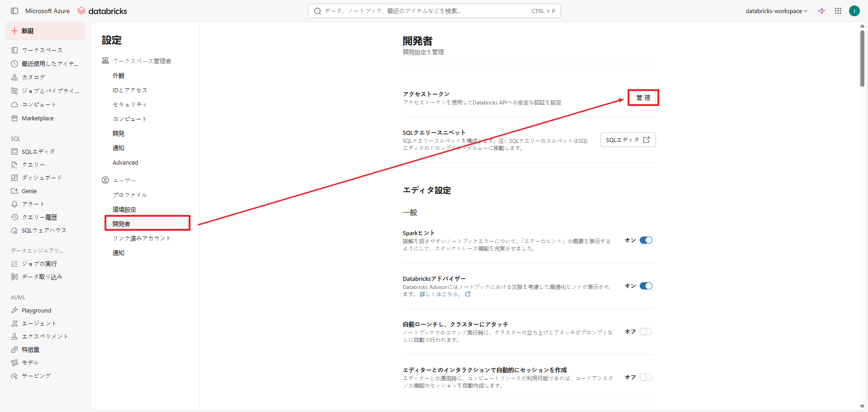Open SQLウェアハウス in the sidebar
Viewport: 868px width, 412px height.
[x=44, y=231]
